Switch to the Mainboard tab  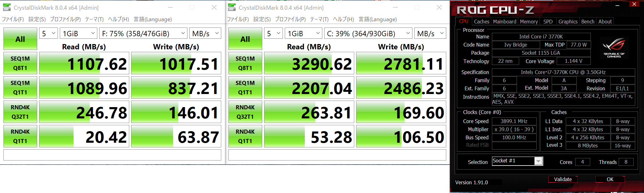pos(504,22)
